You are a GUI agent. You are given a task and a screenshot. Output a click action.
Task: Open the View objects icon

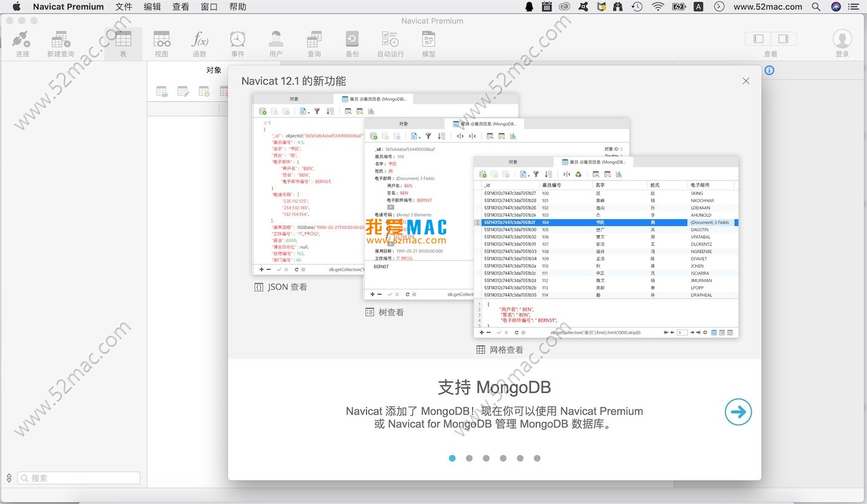point(161,39)
